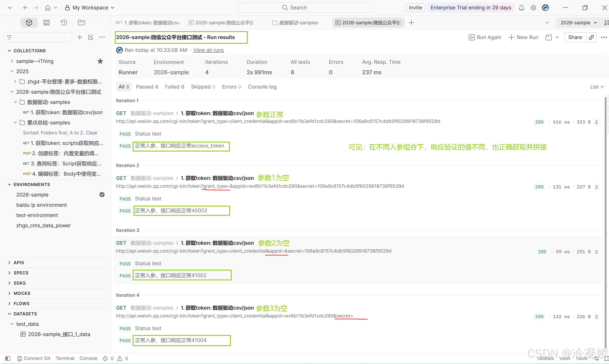This screenshot has height=364, width=609.
Task: Click the Home icon
Action: [x=48, y=8]
